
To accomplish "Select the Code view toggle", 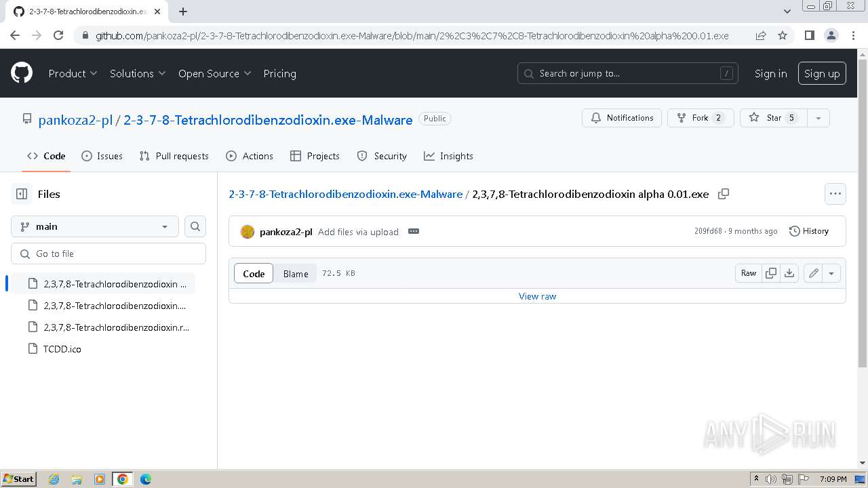I will (254, 273).
